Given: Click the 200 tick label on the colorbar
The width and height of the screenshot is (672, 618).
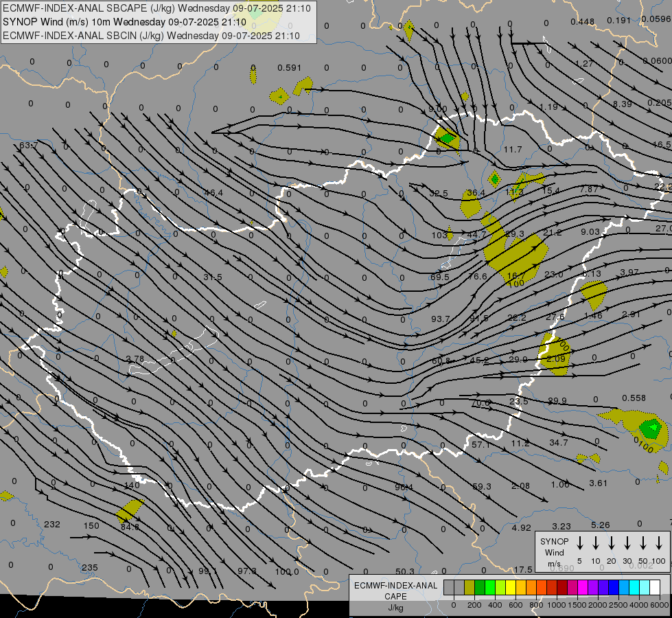Looking at the screenshot, I should point(474,605).
